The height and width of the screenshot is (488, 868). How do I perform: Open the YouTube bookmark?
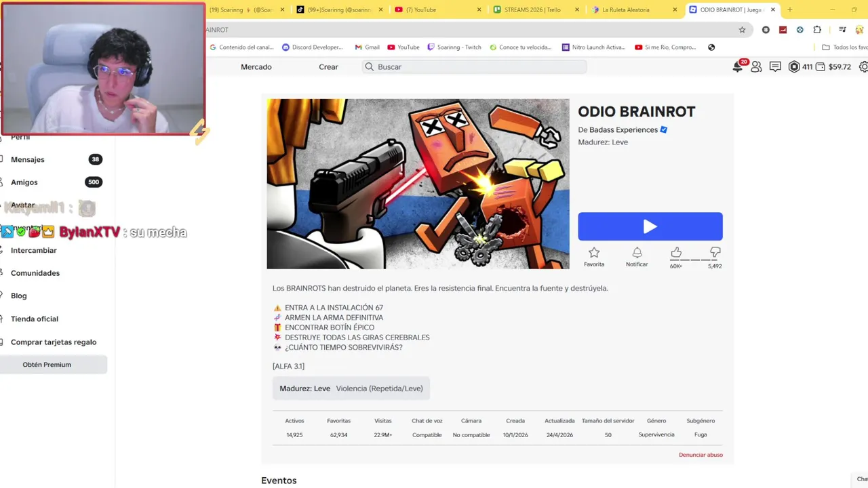403,47
